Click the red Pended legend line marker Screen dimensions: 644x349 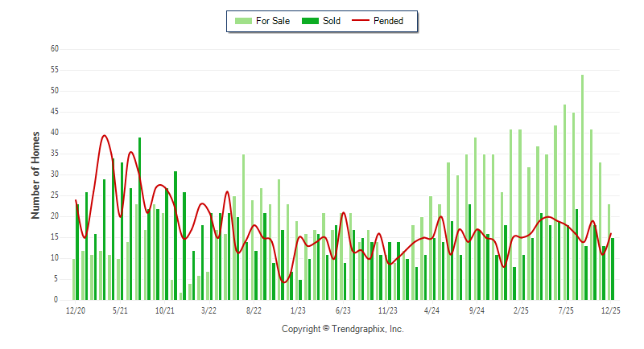tap(360, 21)
